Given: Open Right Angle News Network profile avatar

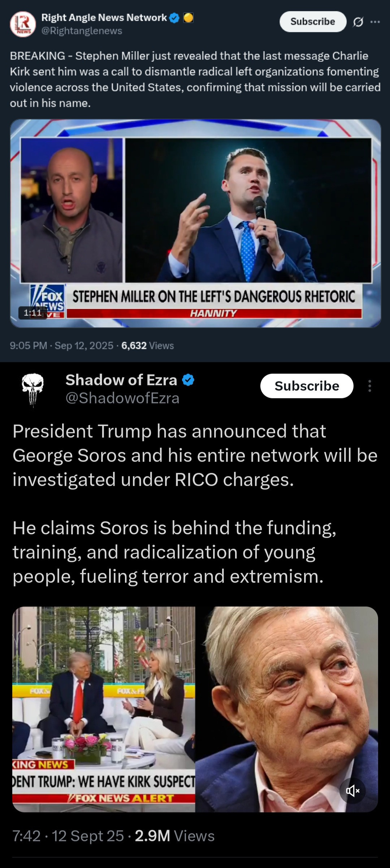Looking at the screenshot, I should click(x=23, y=24).
